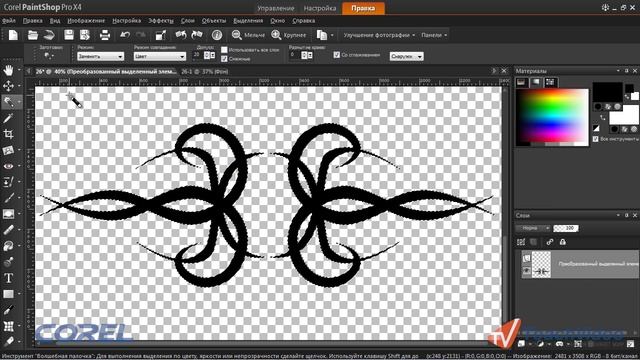Click the layer opacity value field
The image size is (640, 360).
pos(566,228)
